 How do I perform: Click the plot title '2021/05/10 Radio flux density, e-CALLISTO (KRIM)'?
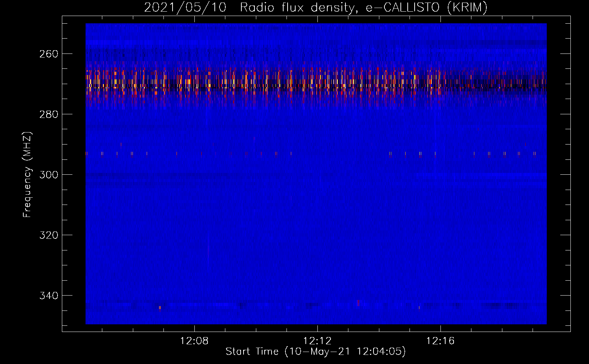[x=316, y=7]
